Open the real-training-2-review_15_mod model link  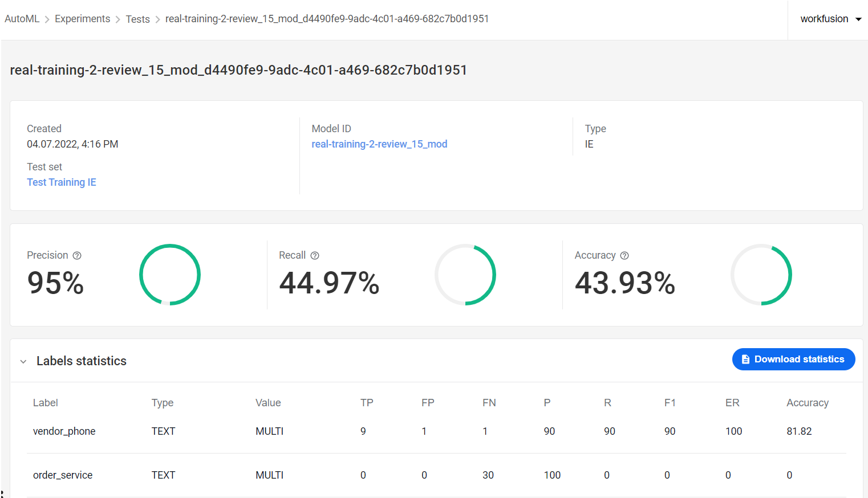click(379, 144)
